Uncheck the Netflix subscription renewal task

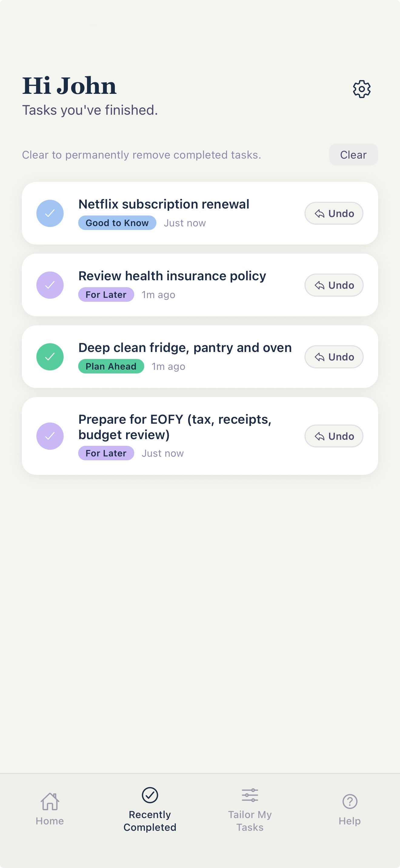pyautogui.click(x=50, y=213)
